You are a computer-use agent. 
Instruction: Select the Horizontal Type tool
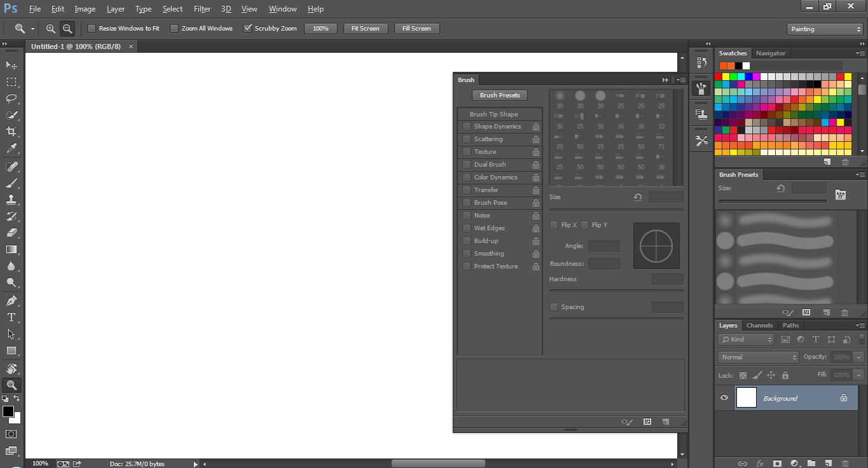(11, 317)
